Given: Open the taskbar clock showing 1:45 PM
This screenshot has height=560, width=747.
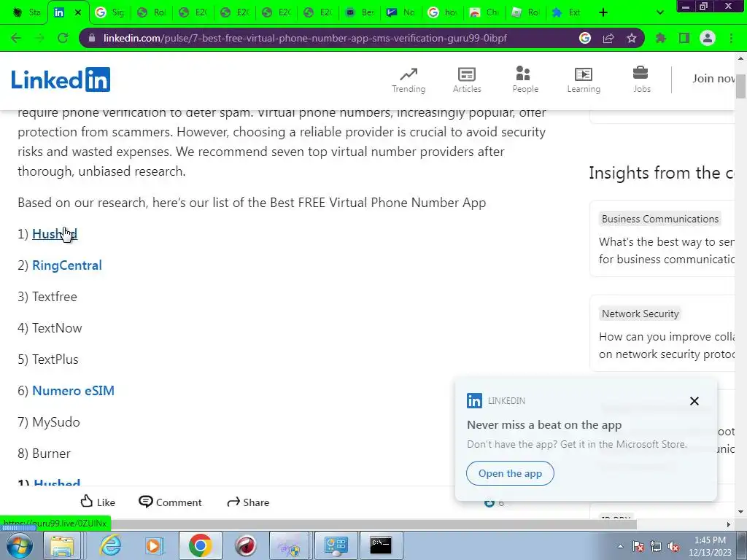Looking at the screenshot, I should [x=710, y=545].
